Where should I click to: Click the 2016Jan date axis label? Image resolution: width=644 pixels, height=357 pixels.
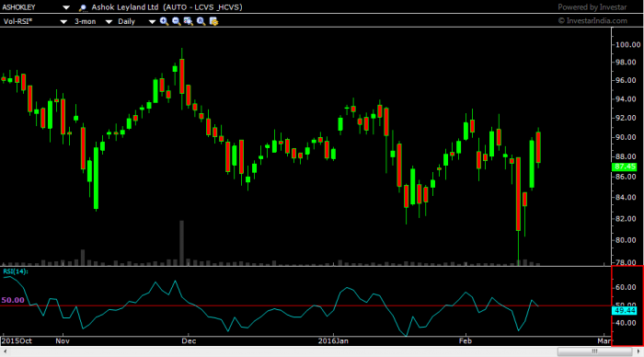[x=333, y=341]
